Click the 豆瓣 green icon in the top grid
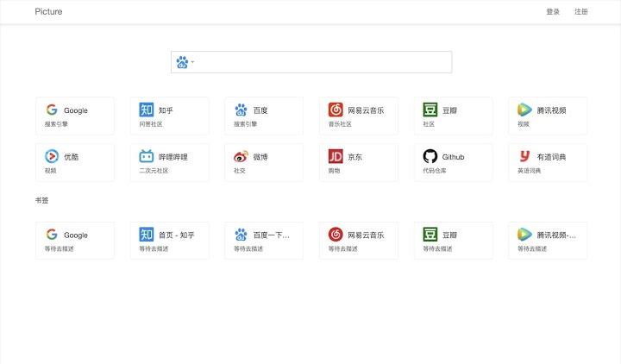621x364 pixels. pyautogui.click(x=430, y=110)
